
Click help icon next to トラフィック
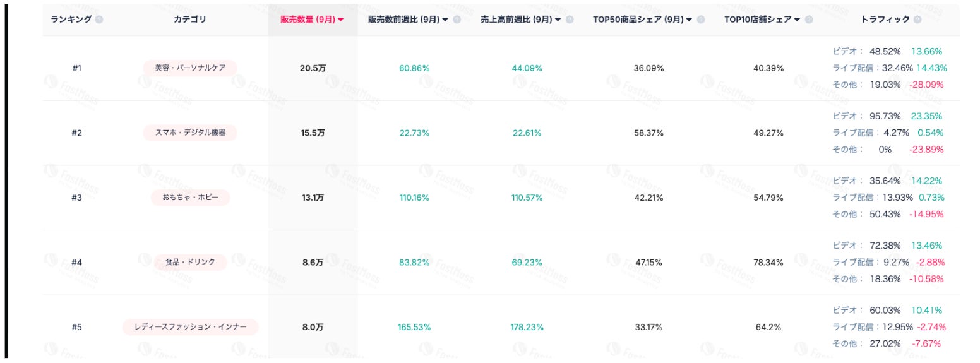tap(917, 20)
